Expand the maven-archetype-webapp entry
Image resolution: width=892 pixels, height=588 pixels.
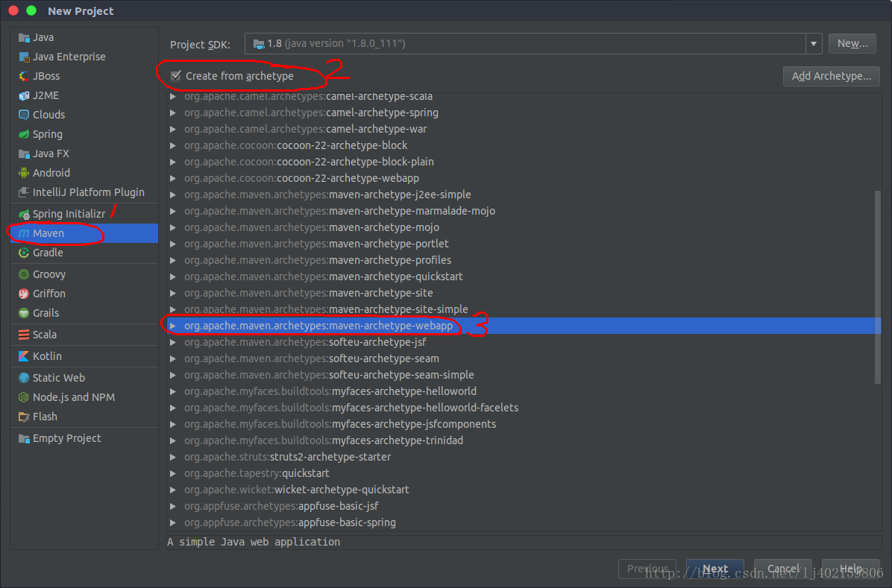click(x=172, y=326)
